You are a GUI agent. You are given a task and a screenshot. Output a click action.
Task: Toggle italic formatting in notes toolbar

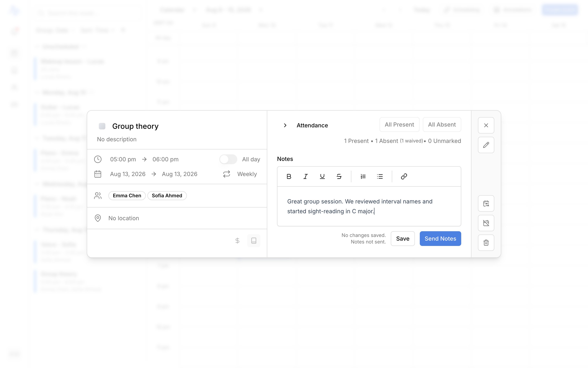pos(305,176)
